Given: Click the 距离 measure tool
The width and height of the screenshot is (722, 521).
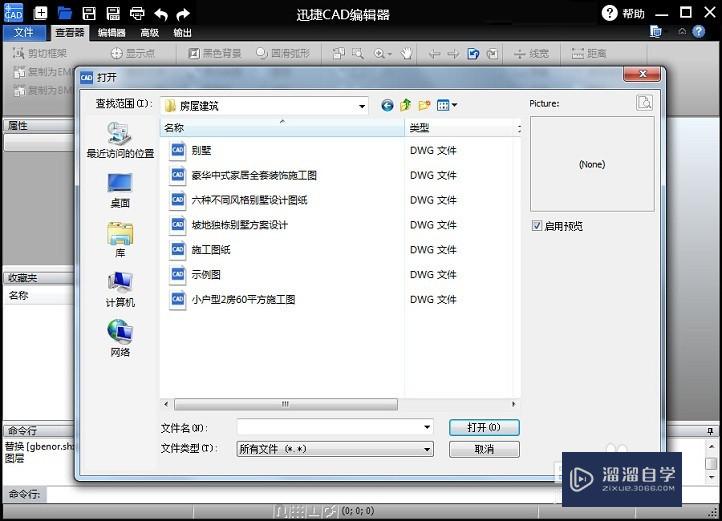Looking at the screenshot, I should coord(589,53).
